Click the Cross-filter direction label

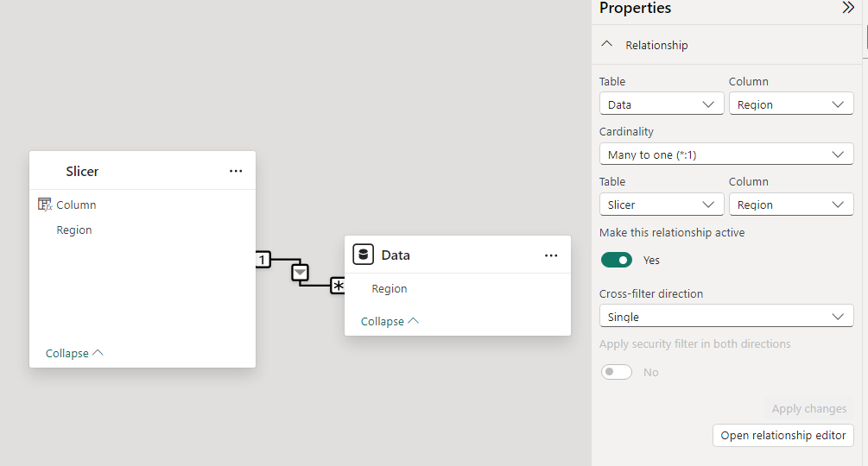click(651, 293)
